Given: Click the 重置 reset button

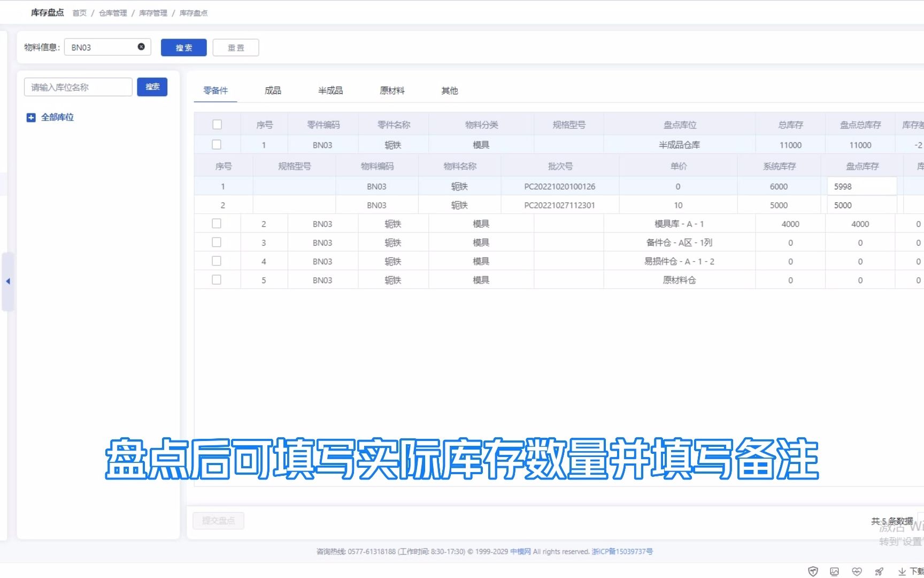Looking at the screenshot, I should [x=236, y=48].
